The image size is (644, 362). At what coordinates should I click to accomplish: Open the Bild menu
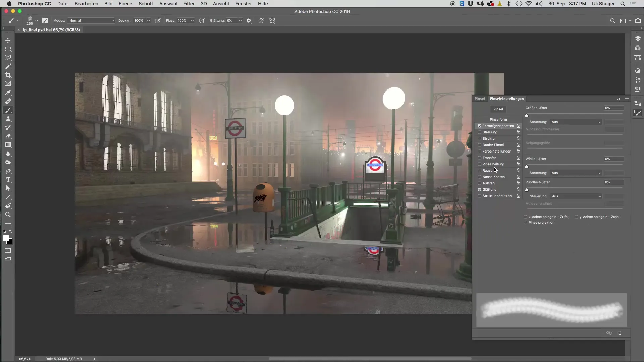108,4
